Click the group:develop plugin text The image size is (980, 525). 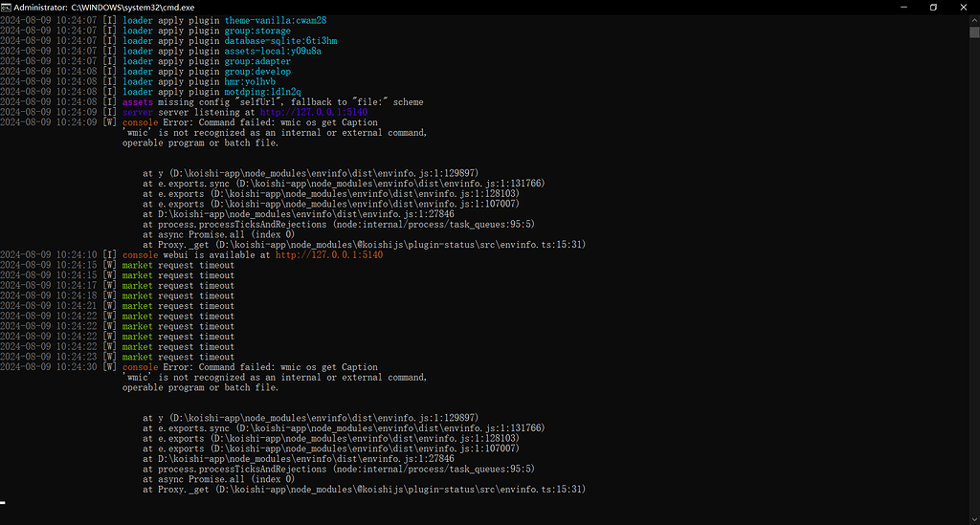[x=257, y=72]
